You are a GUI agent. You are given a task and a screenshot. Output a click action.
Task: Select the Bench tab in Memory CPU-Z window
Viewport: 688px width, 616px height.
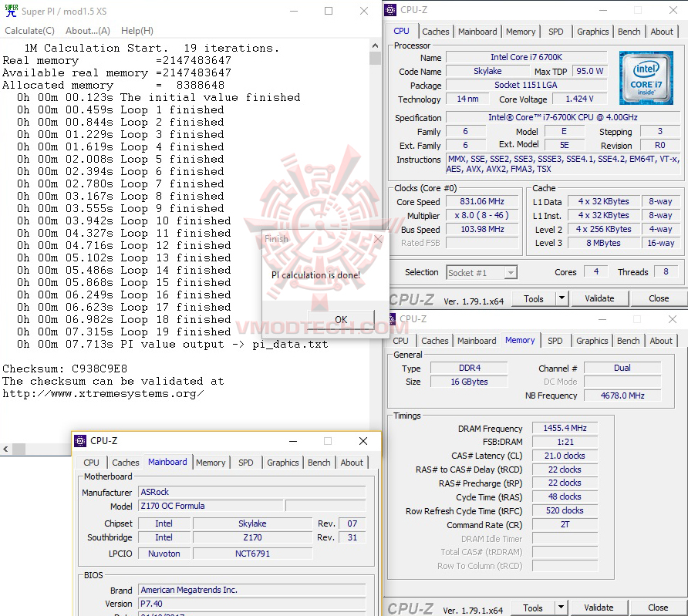pyautogui.click(x=629, y=341)
